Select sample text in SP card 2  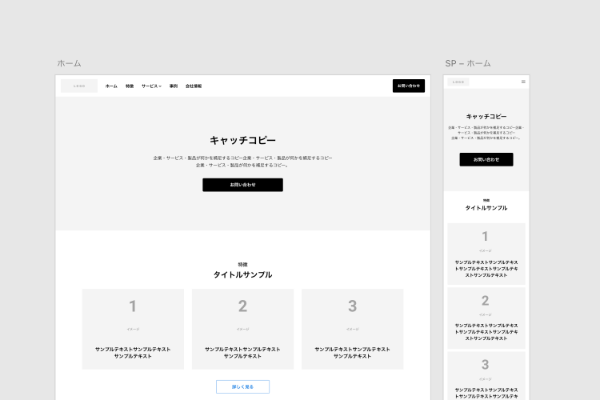click(486, 332)
